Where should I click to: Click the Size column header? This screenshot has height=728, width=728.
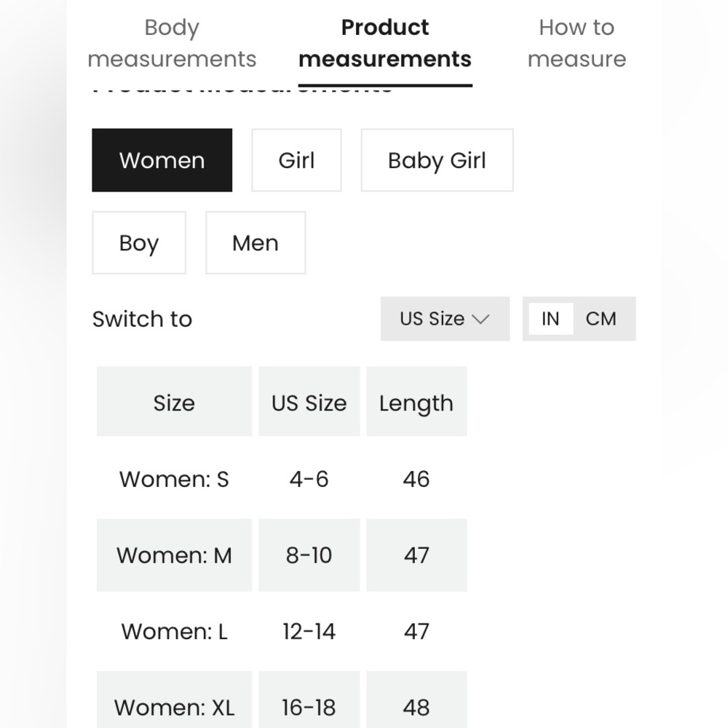pyautogui.click(x=174, y=402)
